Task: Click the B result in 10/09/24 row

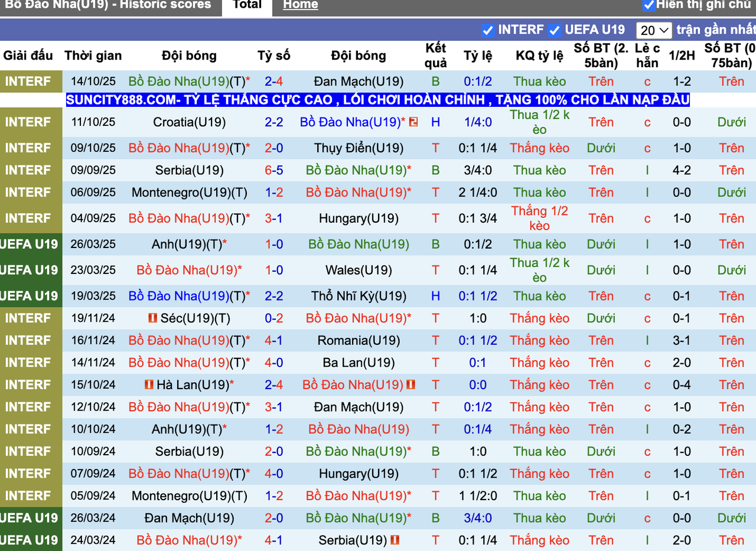Action: tap(436, 452)
